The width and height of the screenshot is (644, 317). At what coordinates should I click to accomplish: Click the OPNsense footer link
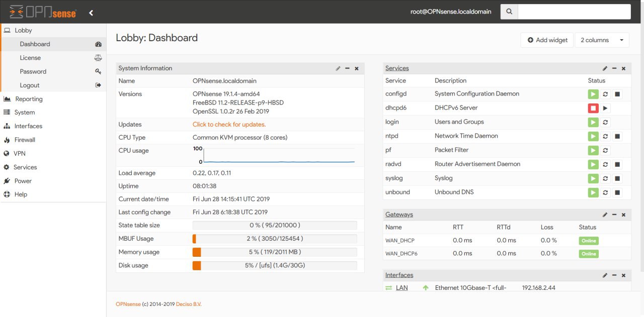[128, 304]
